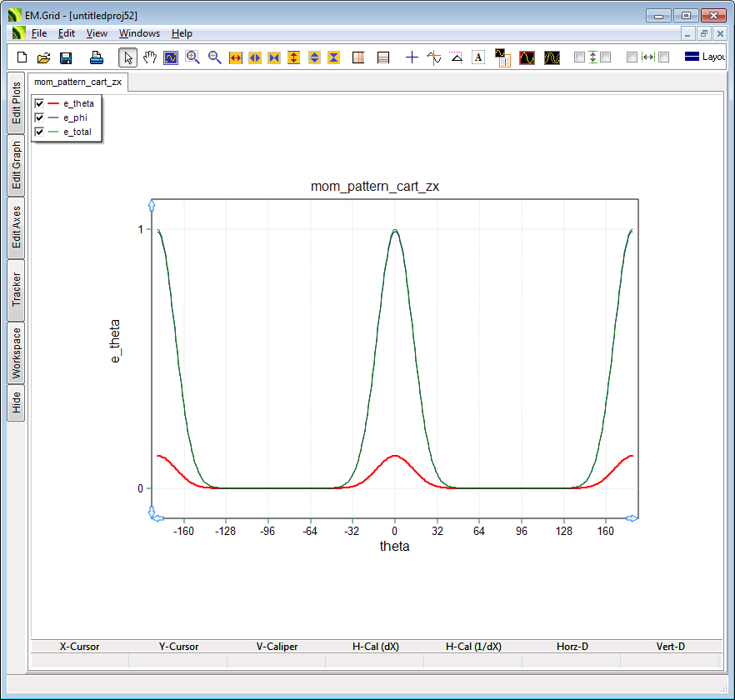The width and height of the screenshot is (735, 700).
Task: Open a file with the folder icon
Action: pos(44,57)
